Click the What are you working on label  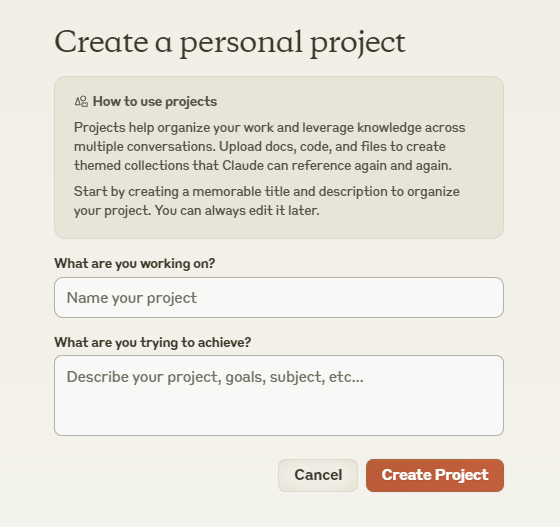tap(135, 264)
